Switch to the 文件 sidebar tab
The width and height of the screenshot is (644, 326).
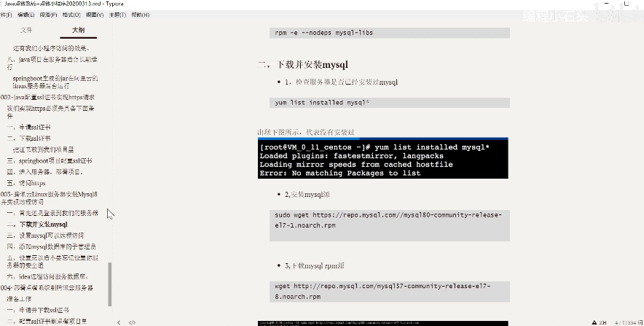pos(26,30)
